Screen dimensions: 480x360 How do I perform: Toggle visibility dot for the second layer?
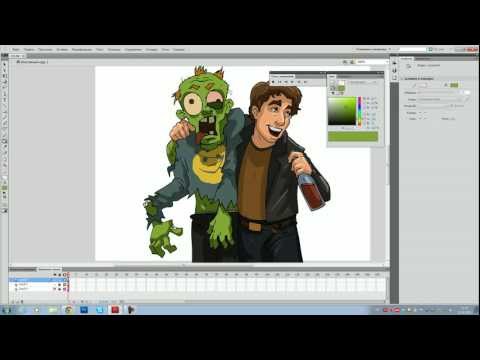coord(55,285)
